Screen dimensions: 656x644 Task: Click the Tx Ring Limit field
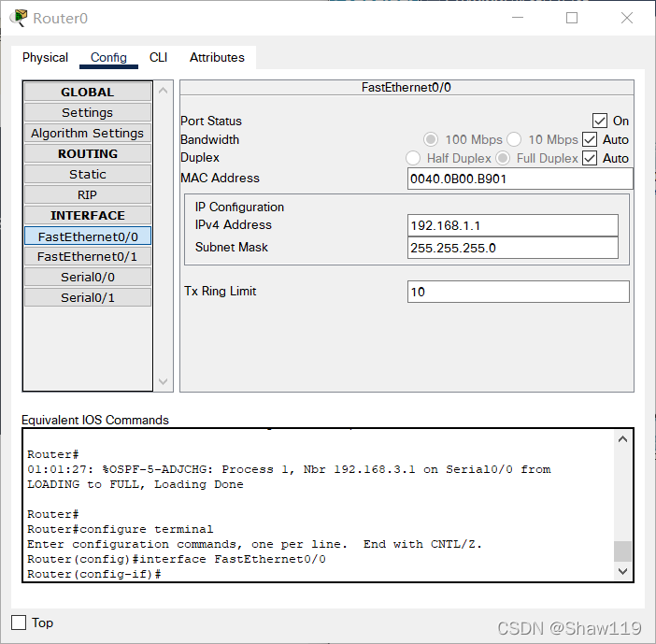coord(519,292)
